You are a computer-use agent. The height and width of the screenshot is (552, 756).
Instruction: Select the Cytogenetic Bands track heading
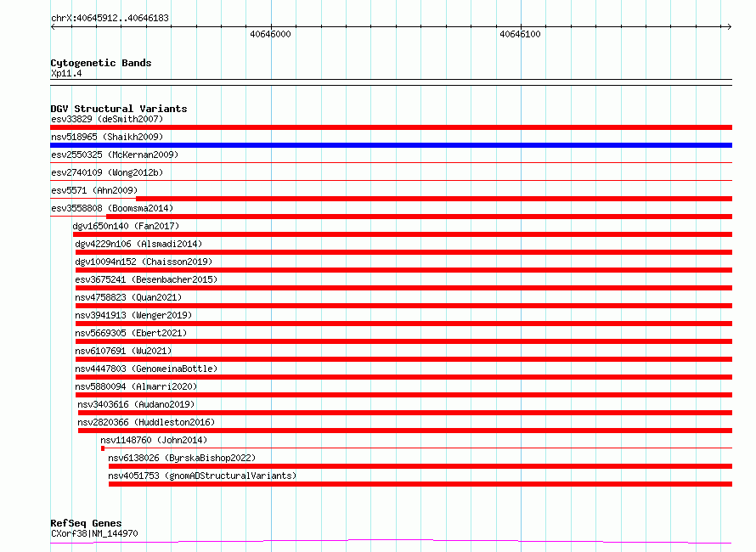click(x=101, y=63)
